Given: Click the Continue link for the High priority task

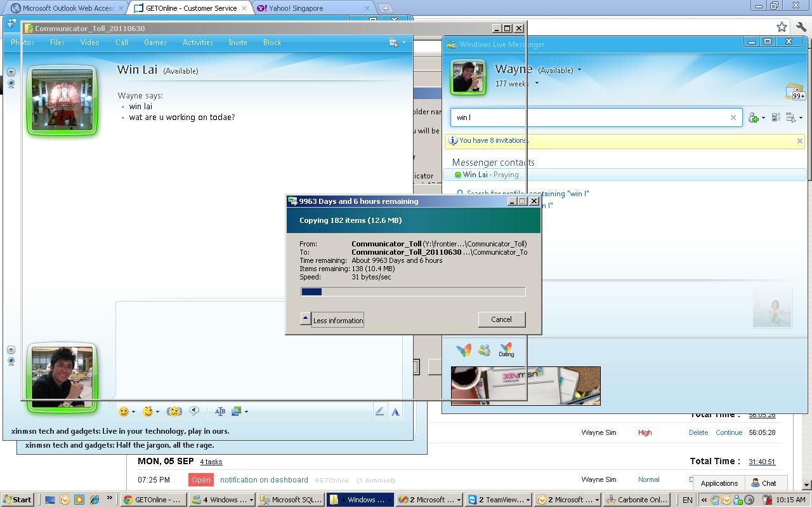Looking at the screenshot, I should (x=729, y=432).
